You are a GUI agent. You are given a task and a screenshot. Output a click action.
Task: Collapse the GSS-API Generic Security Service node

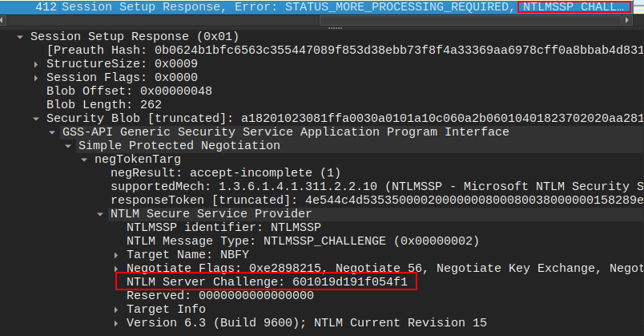coord(52,132)
